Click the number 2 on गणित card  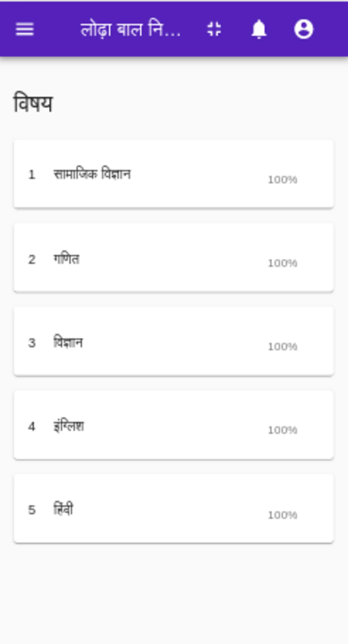(x=32, y=259)
